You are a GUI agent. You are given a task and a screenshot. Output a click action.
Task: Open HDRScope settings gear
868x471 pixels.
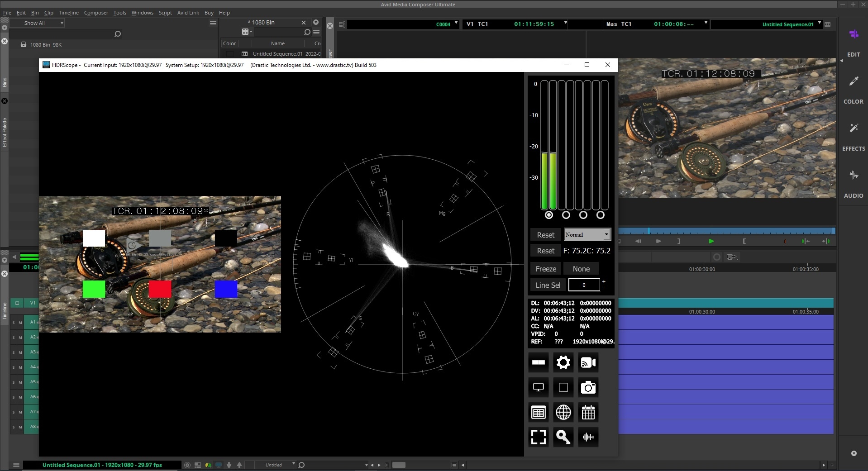563,362
